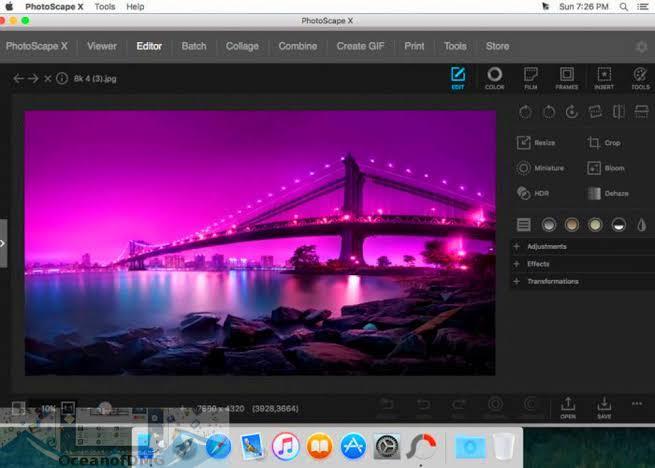Open the Tools tab in app bar
655x468 pixels.
(455, 46)
